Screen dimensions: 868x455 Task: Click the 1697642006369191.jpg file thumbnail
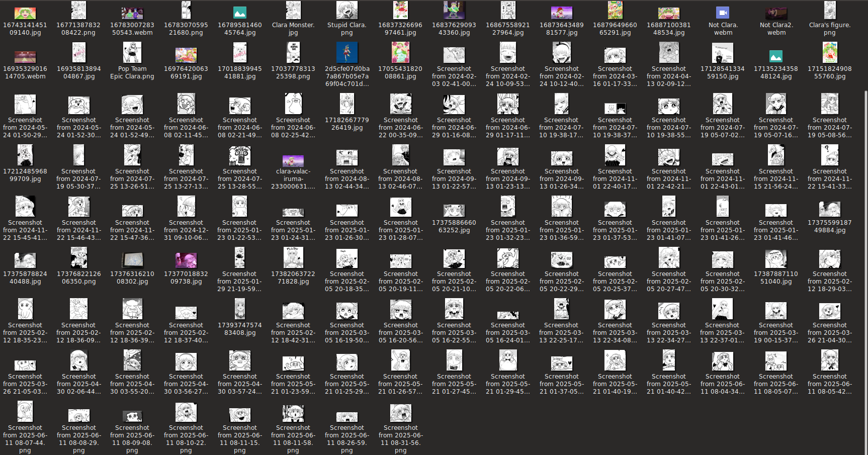tap(186, 55)
